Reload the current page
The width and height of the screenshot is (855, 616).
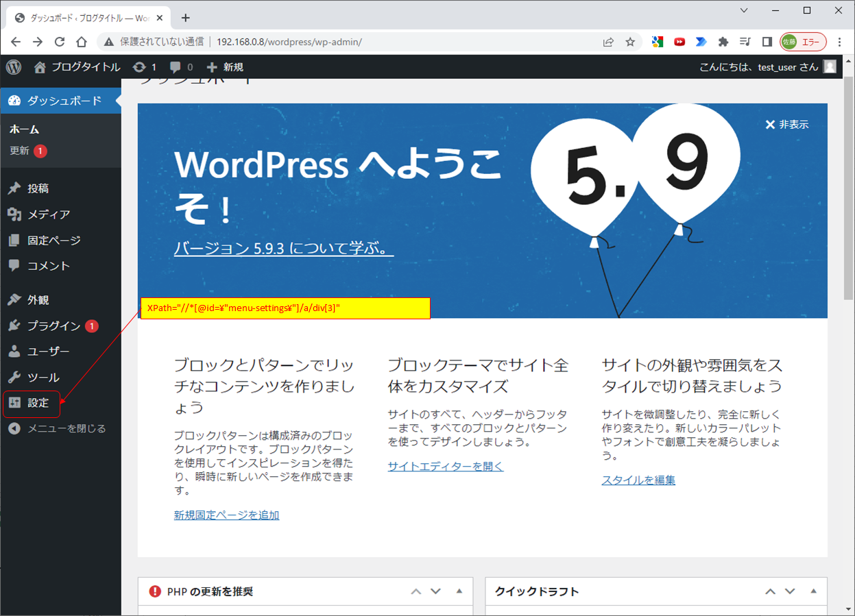[60, 42]
